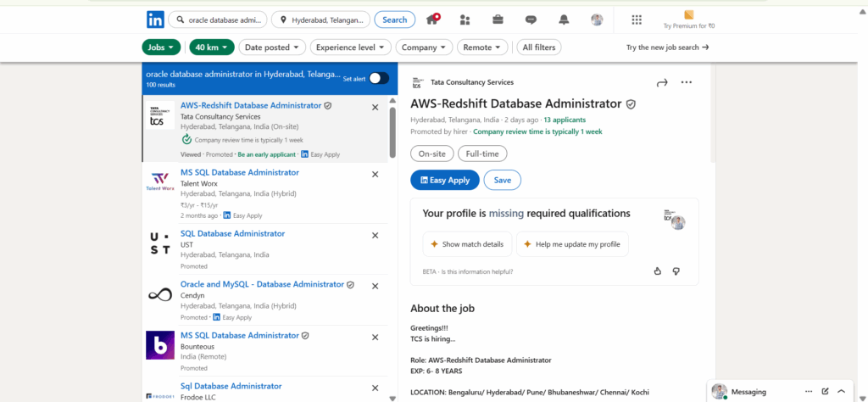
Task: Open the profile avatar menu in navbar
Action: tap(597, 20)
